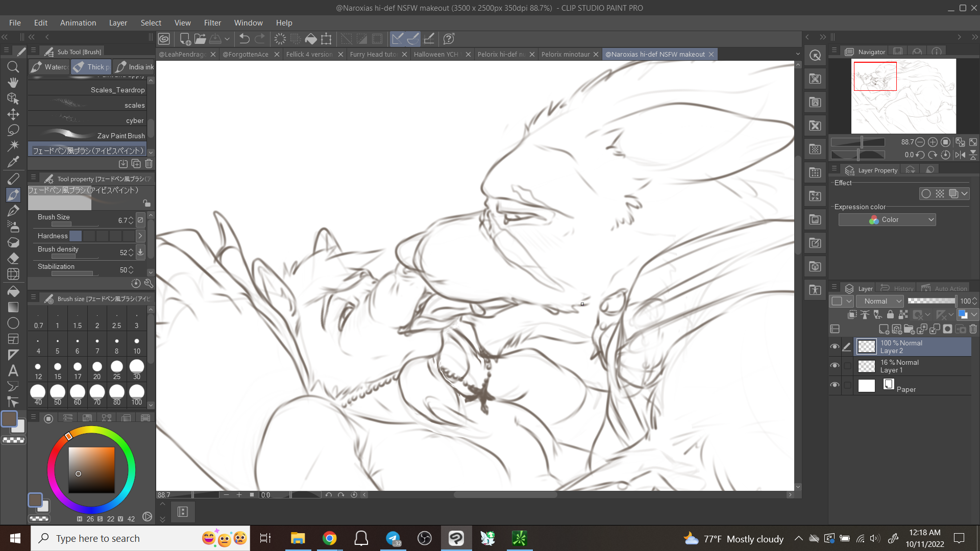Select the Move layer tool

[13, 114]
